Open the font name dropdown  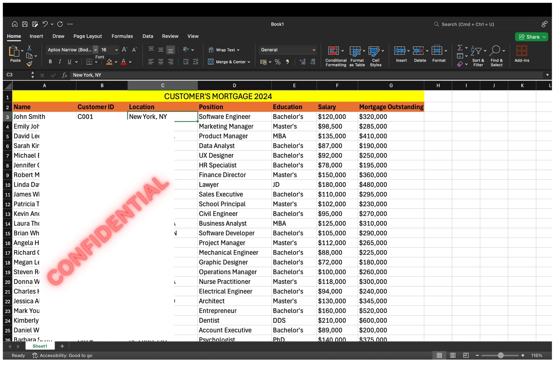95,50
